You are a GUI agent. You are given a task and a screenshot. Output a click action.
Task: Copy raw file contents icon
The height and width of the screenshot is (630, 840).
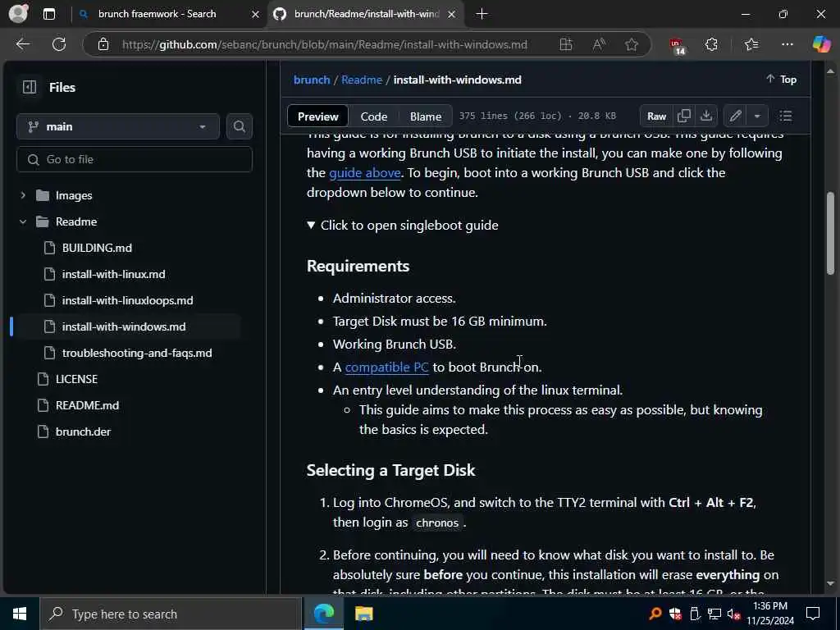[x=683, y=116]
